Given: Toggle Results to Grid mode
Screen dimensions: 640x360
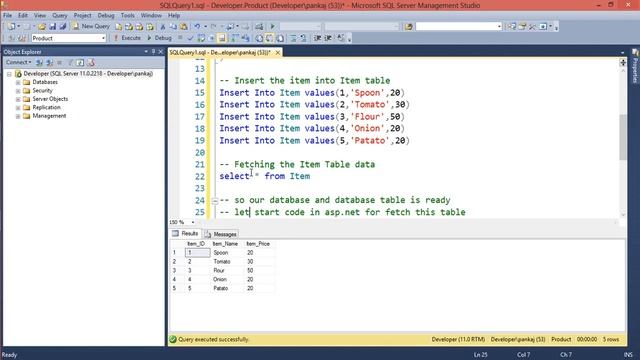Looking at the screenshot, I should click(x=269, y=38).
